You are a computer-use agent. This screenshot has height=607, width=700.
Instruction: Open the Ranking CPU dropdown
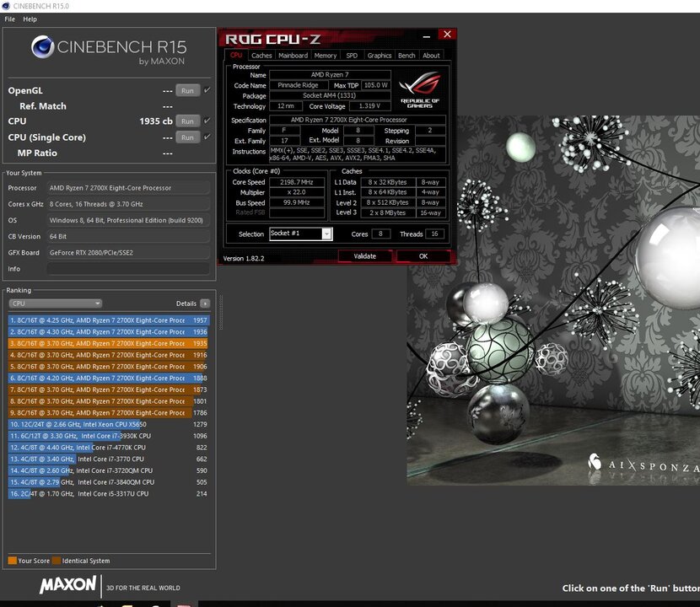(x=56, y=303)
